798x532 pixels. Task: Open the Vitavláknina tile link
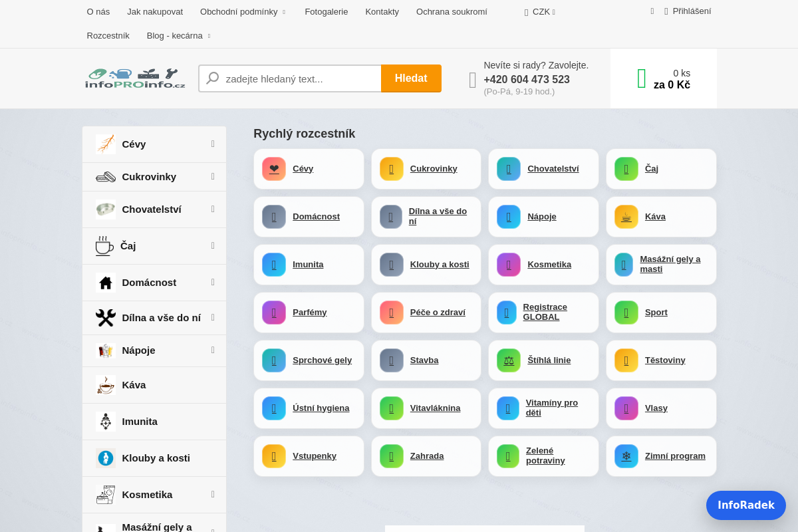(x=436, y=408)
